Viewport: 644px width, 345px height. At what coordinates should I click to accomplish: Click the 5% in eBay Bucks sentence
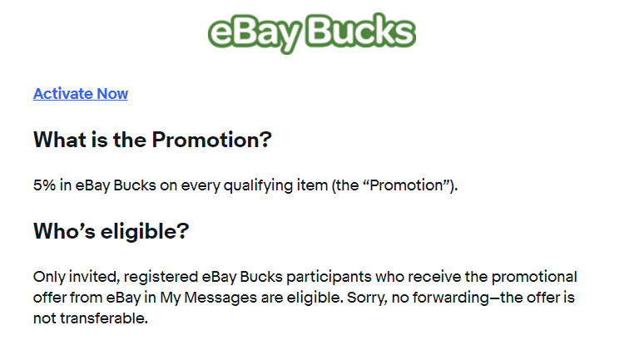click(245, 185)
